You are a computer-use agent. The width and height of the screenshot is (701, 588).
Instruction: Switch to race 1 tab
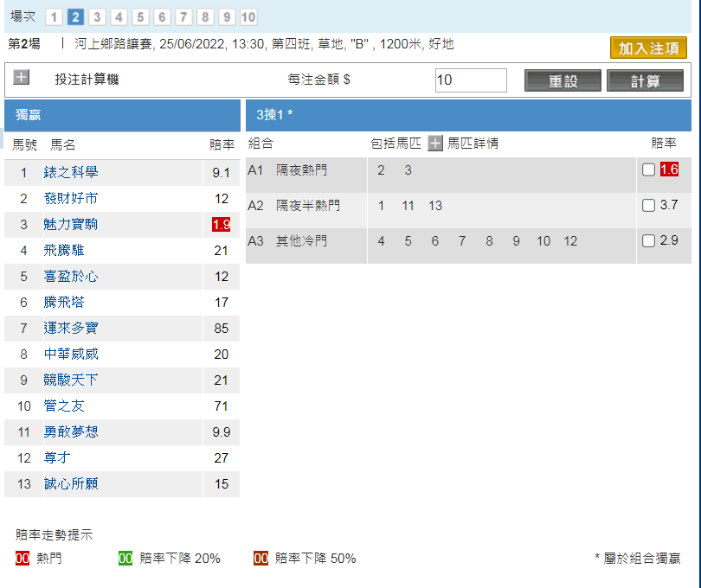point(54,17)
